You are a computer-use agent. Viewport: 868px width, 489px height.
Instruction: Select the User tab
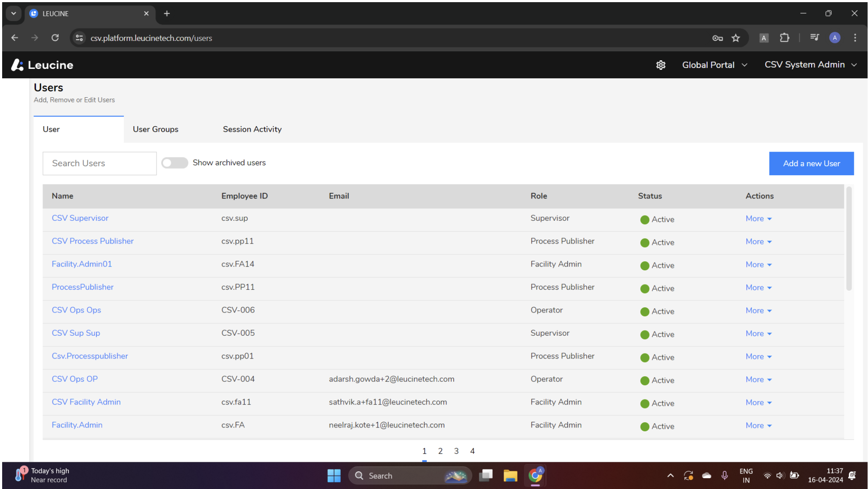[x=79, y=129]
